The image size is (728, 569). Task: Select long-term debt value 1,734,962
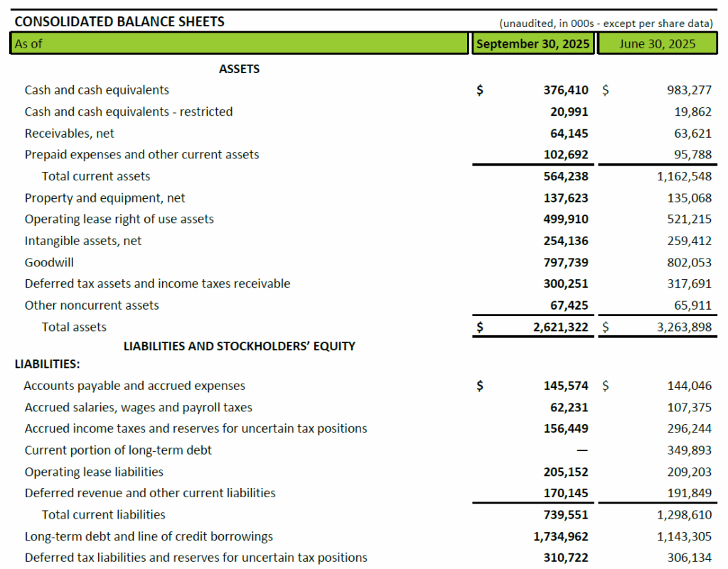pos(561,536)
